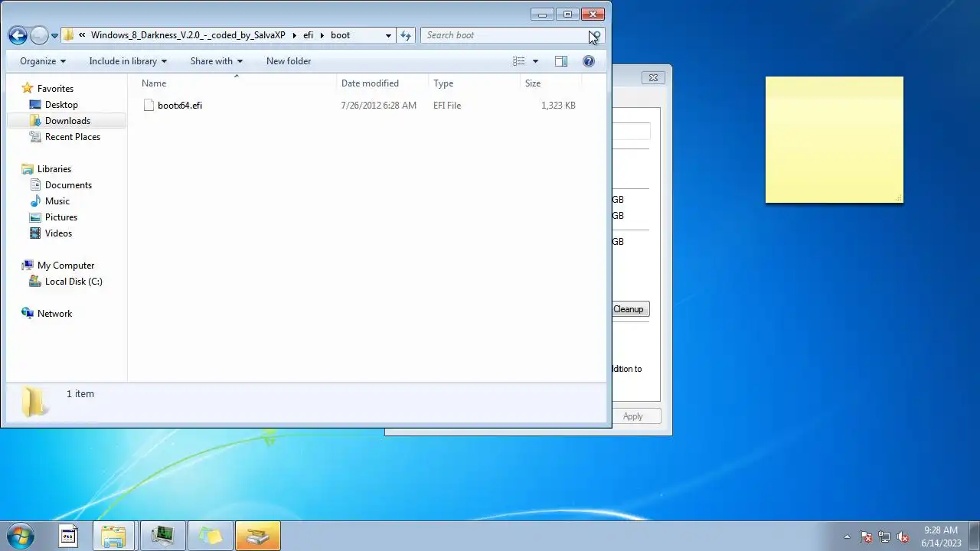Select Libraries in navigation pane
Image resolution: width=980 pixels, height=551 pixels.
click(x=54, y=169)
